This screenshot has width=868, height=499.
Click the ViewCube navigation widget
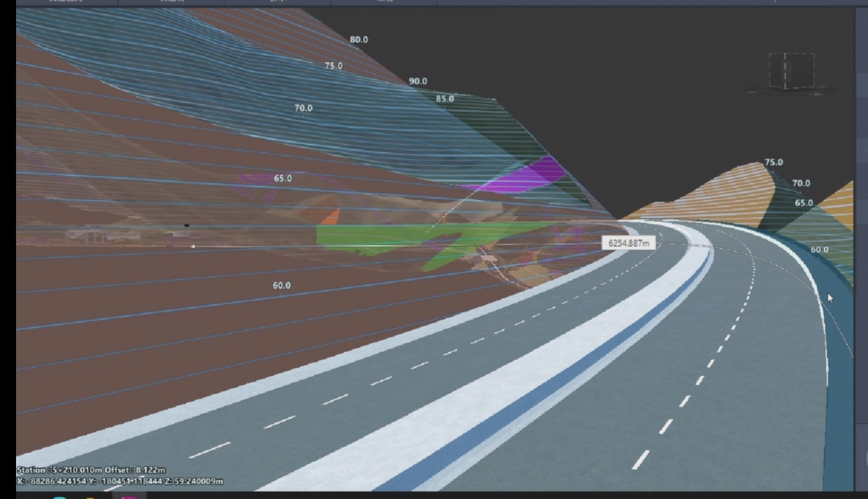coord(791,72)
